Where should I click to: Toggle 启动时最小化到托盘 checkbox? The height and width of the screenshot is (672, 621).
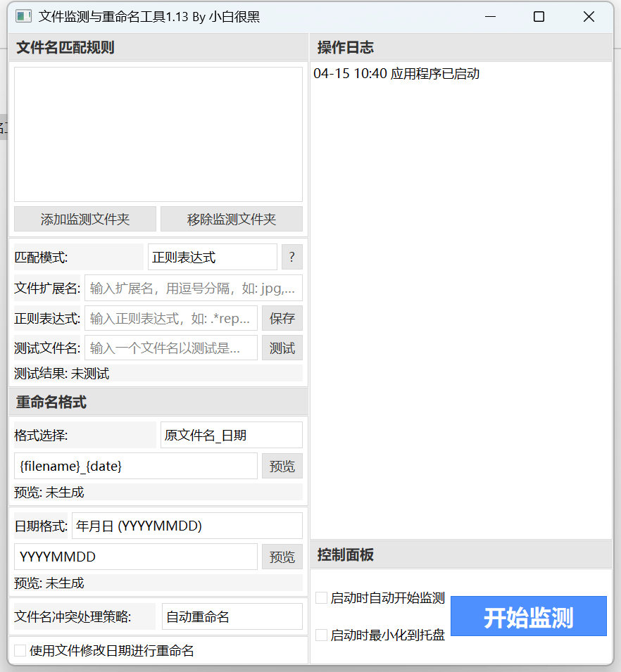coord(321,635)
